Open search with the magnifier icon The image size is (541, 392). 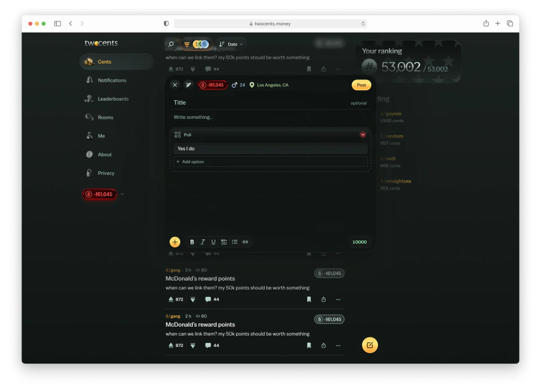point(171,43)
